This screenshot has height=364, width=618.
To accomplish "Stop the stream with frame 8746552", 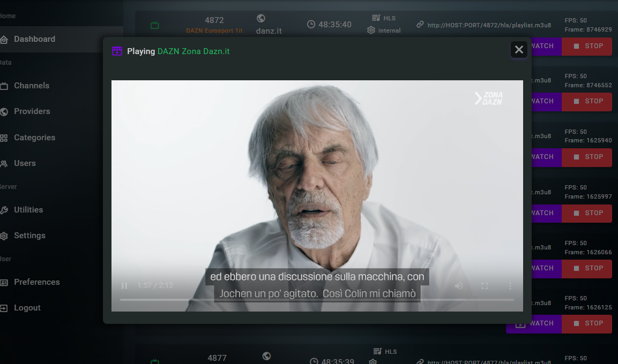I will point(587,102).
